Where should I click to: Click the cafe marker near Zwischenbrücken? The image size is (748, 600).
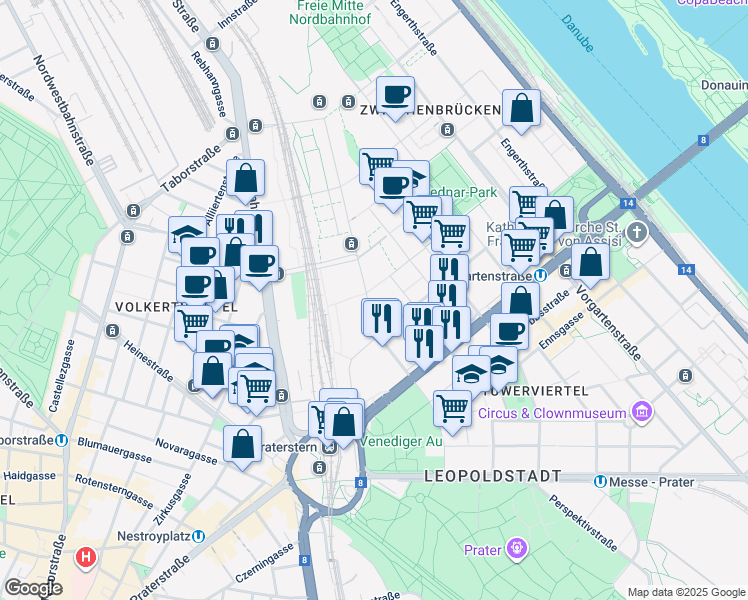(395, 96)
